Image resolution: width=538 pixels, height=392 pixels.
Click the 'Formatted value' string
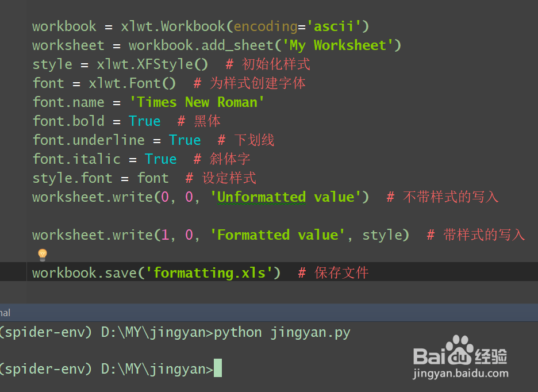click(277, 235)
